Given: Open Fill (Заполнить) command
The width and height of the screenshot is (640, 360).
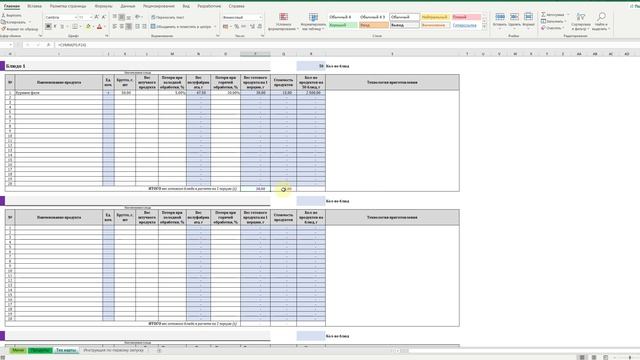Looking at the screenshot, I should pos(553,21).
